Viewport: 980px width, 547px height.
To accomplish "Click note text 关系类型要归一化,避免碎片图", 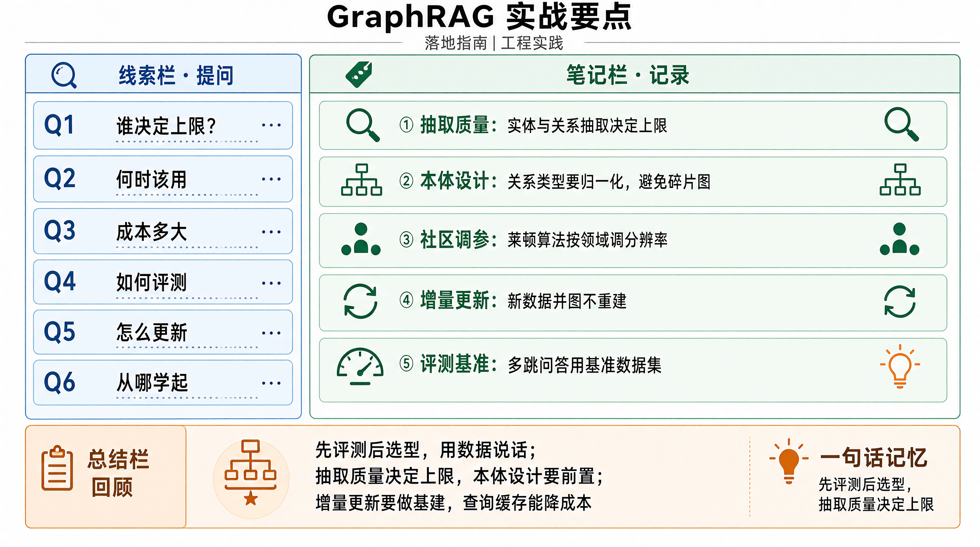I will (609, 182).
